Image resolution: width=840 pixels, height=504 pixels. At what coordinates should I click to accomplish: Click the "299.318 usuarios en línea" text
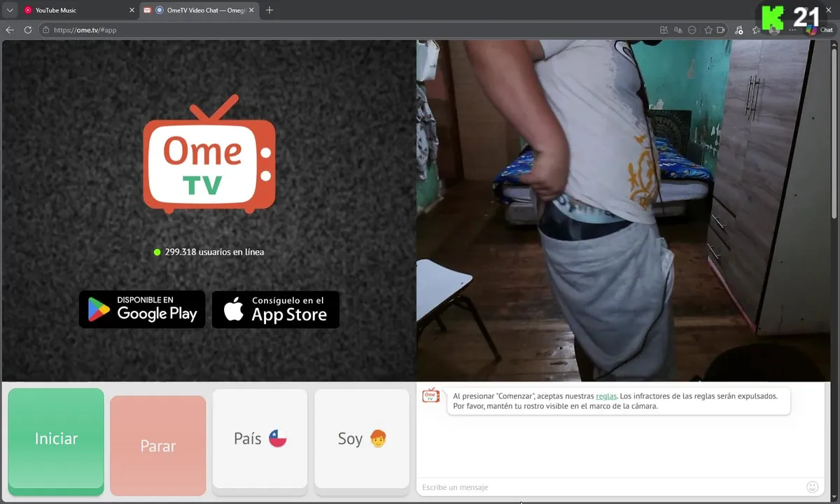pos(214,252)
